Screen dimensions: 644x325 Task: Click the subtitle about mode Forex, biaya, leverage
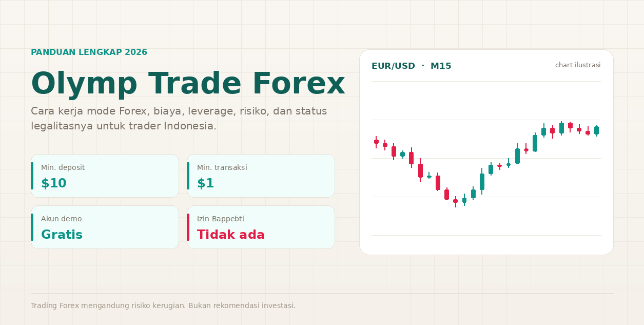(x=179, y=119)
